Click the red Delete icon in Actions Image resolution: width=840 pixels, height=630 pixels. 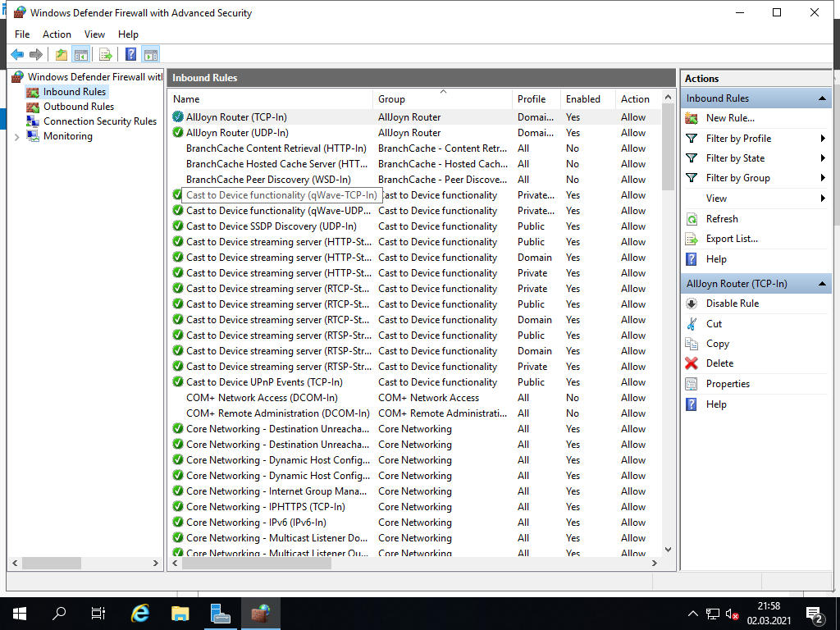[x=692, y=363]
